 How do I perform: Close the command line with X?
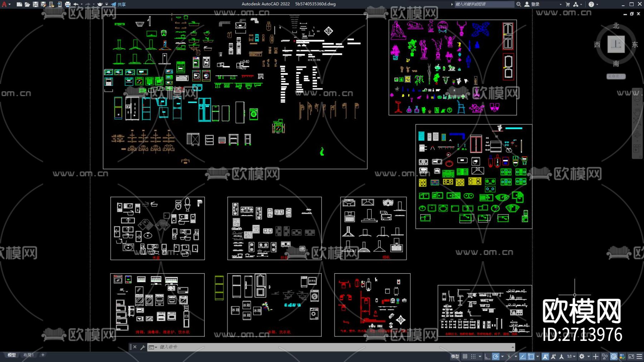[x=135, y=347]
